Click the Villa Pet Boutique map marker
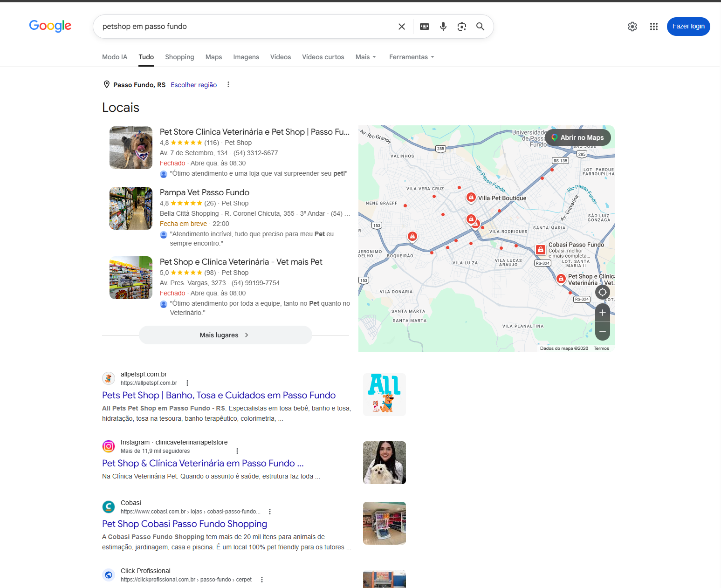 coord(471,198)
